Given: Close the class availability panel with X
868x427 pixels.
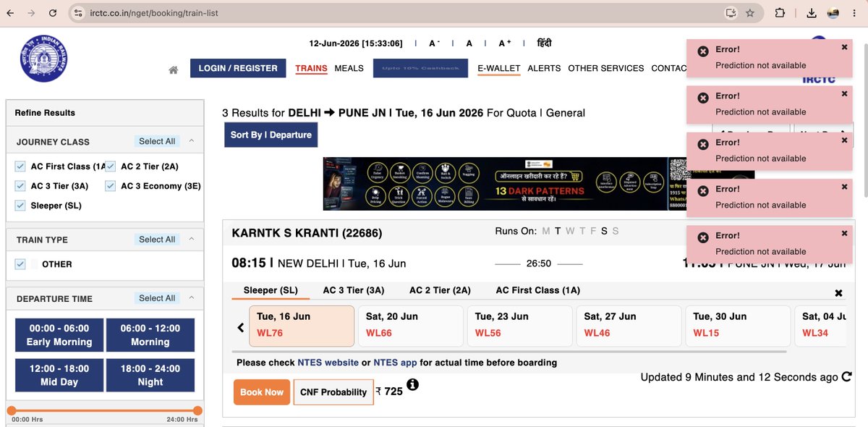Looking at the screenshot, I should click(x=838, y=293).
